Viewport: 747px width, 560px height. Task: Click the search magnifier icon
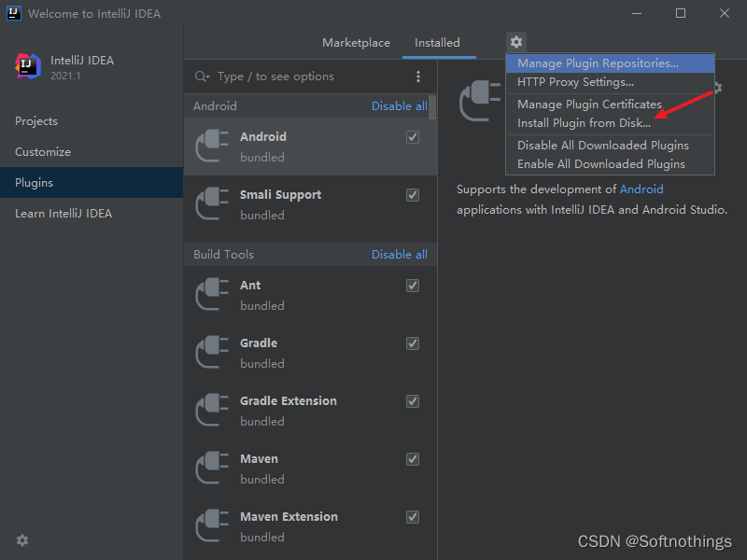202,77
